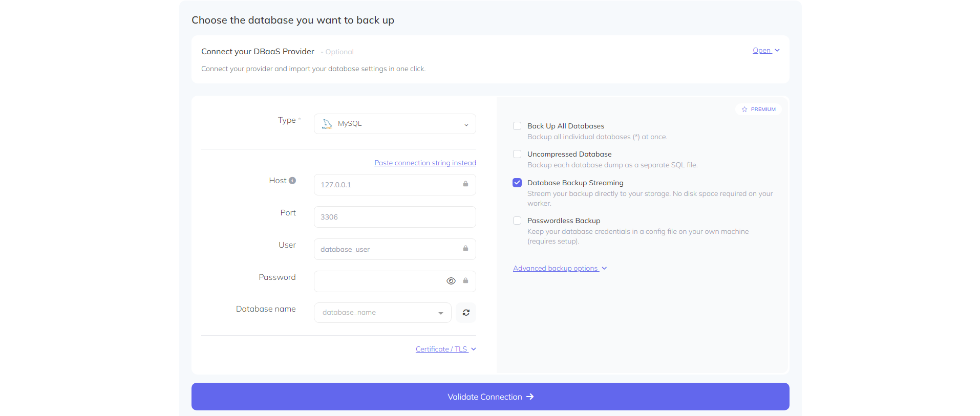Click the lock icon in Password field
This screenshot has width=980, height=416.
tap(465, 281)
